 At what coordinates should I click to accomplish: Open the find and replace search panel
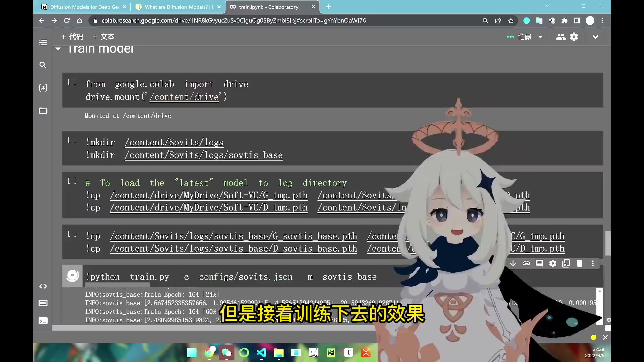pyautogui.click(x=43, y=65)
